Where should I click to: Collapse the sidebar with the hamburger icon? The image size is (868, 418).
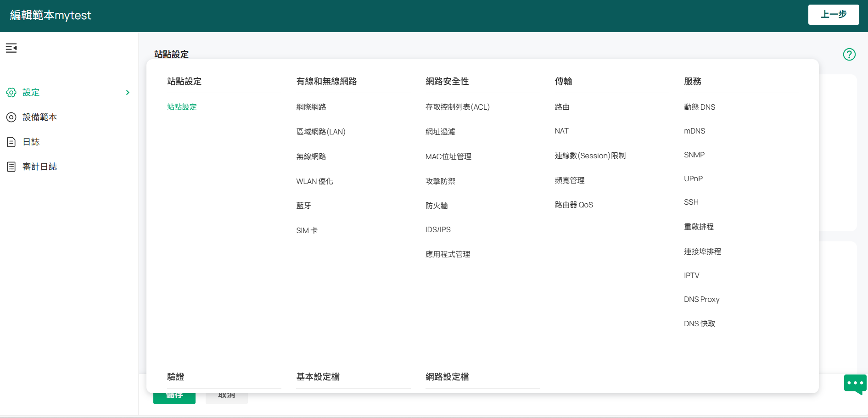[11, 48]
